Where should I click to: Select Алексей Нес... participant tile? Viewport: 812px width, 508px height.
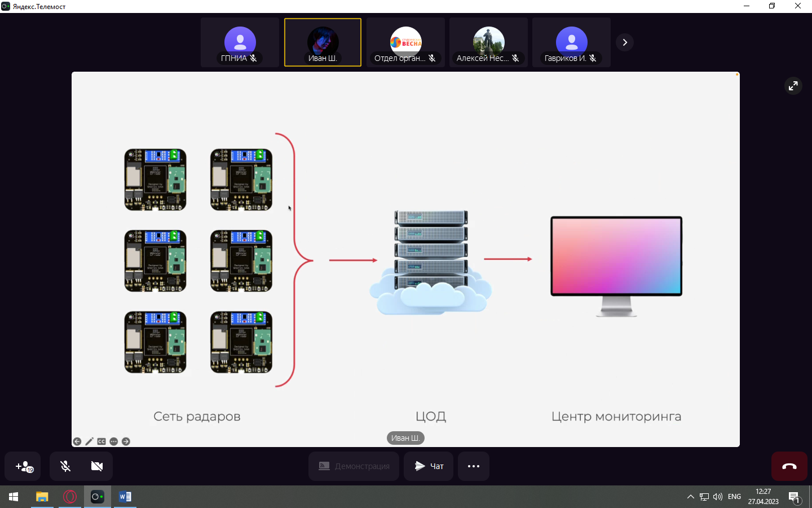tap(488, 42)
